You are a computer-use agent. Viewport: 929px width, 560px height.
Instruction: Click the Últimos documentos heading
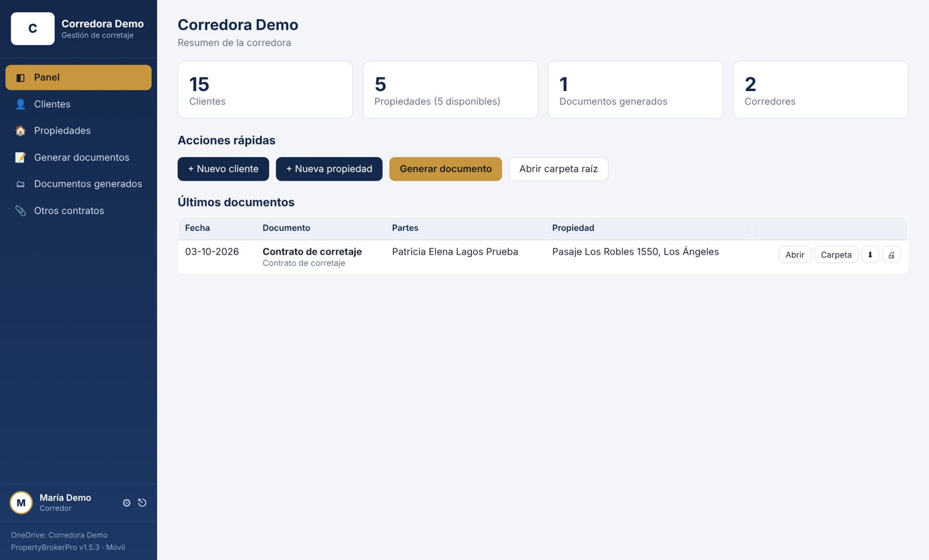tap(236, 203)
